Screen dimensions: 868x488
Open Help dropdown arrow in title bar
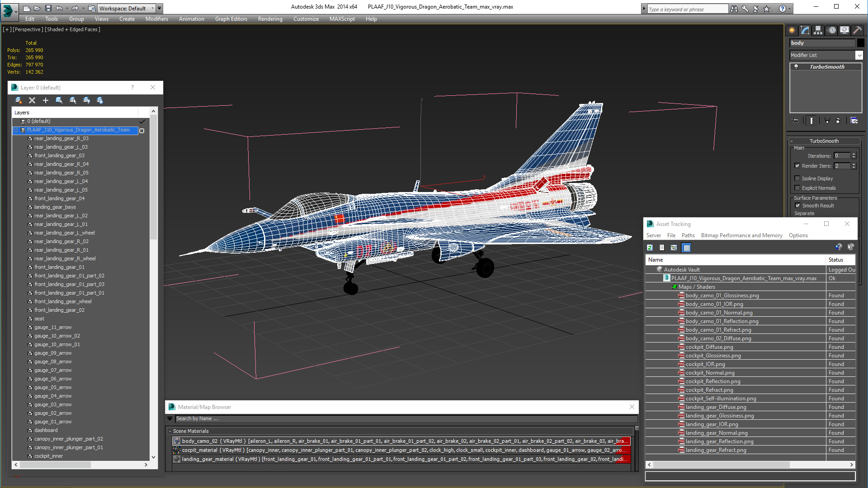click(x=790, y=9)
